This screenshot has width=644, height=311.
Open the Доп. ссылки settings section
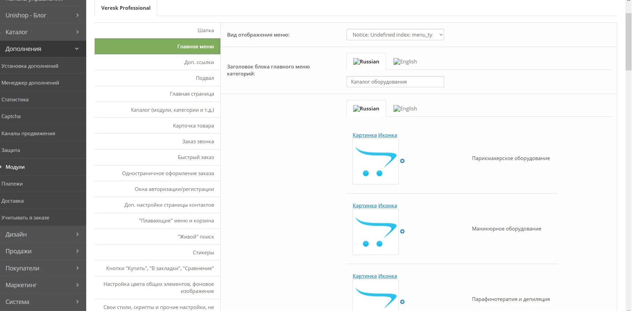tap(157, 62)
